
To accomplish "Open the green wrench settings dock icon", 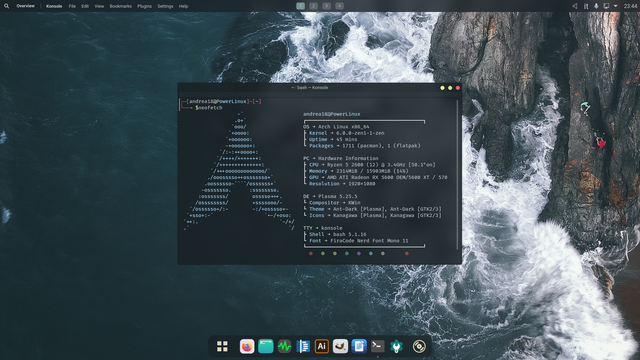I will [x=396, y=347].
